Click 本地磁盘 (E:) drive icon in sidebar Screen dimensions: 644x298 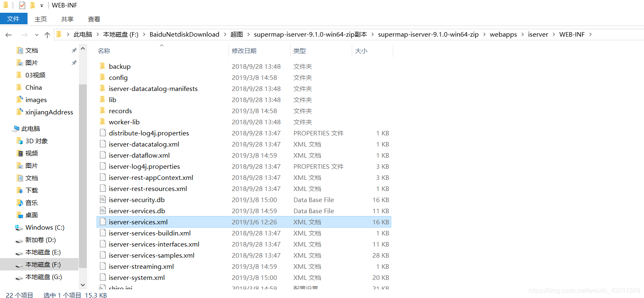19,252
